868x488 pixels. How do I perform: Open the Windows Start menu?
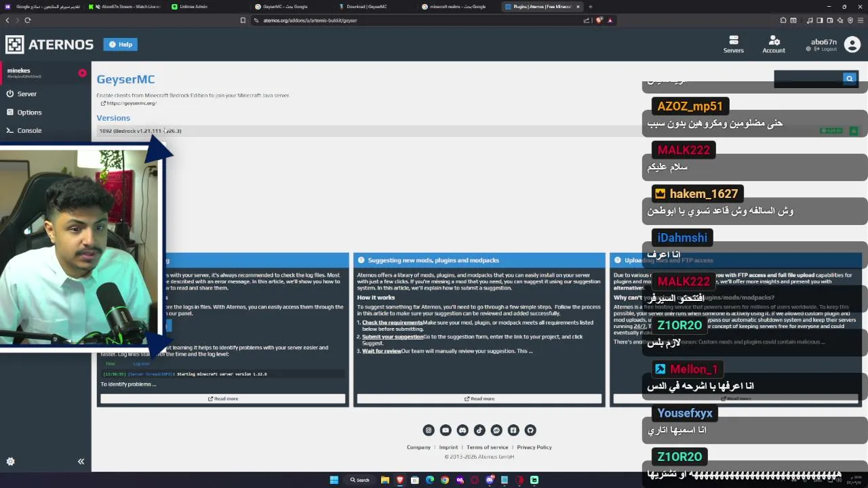click(x=334, y=480)
